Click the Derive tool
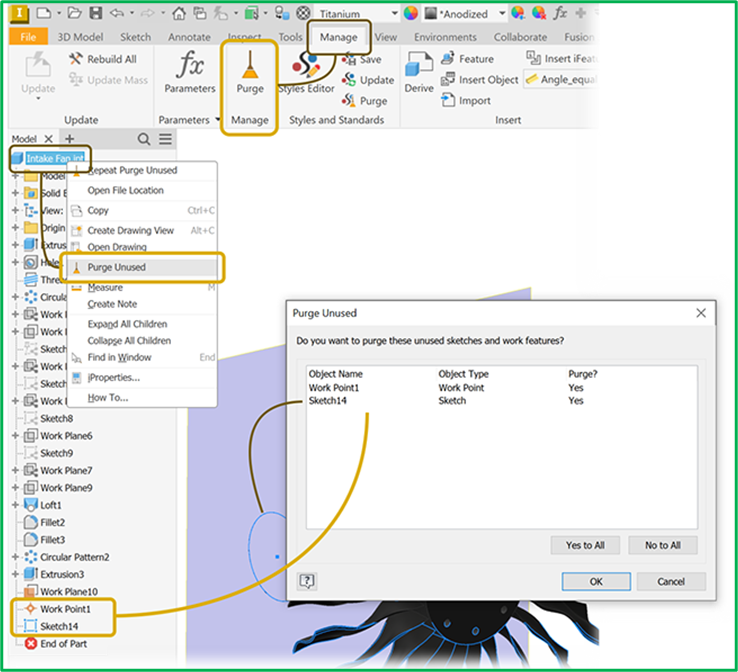This screenshot has width=738, height=672. 419,72
